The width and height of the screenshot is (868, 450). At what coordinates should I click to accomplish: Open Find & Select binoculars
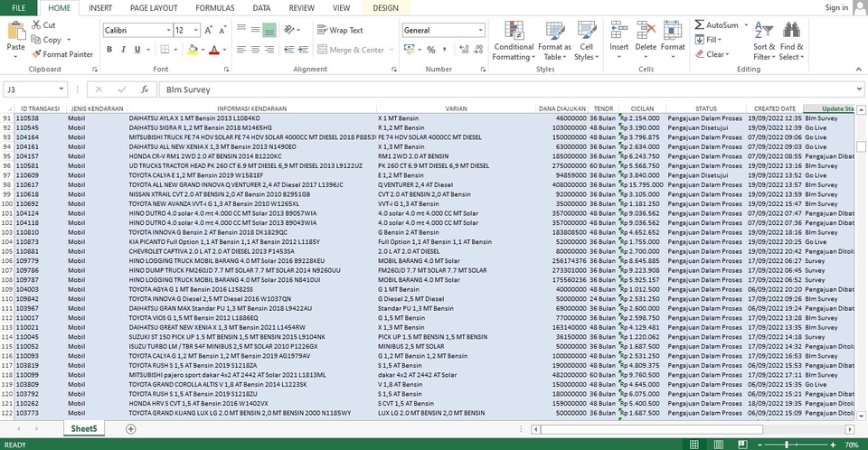tap(792, 31)
